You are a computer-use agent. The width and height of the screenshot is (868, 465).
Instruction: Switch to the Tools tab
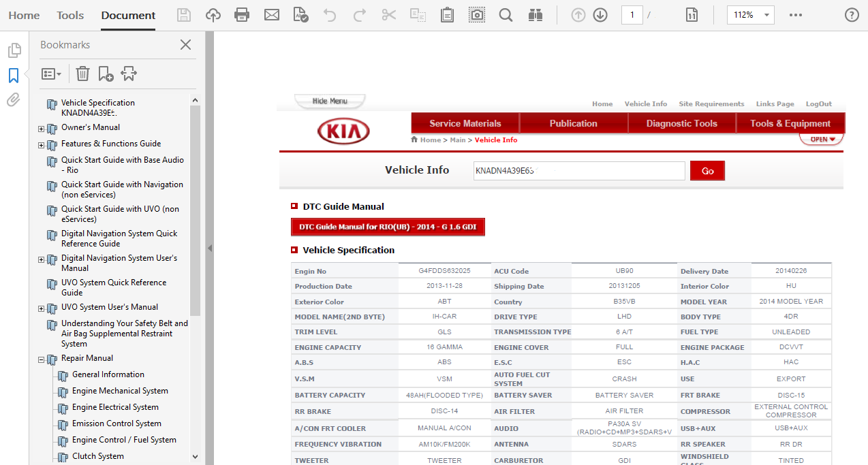pos(69,15)
